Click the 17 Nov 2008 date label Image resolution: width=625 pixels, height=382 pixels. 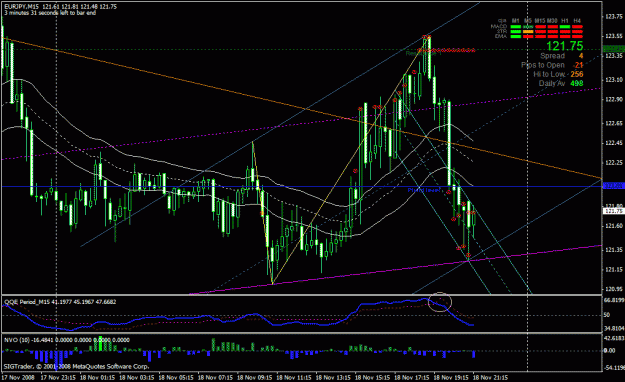tap(18, 377)
